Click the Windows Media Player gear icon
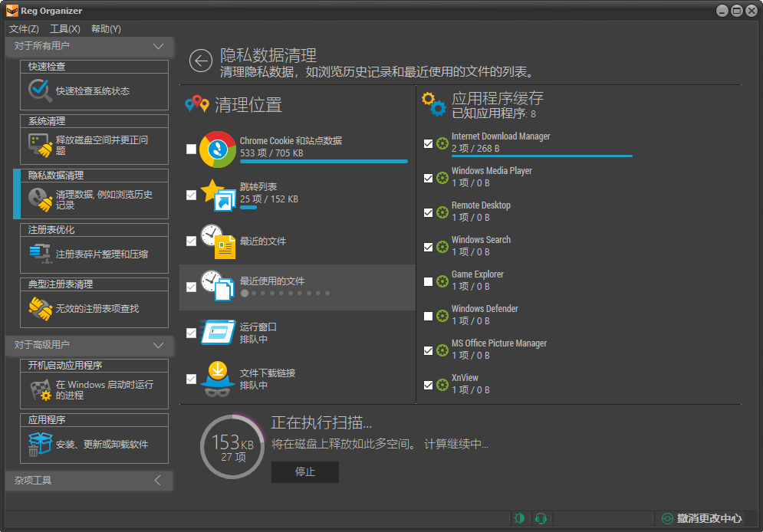Viewport: 763px width, 532px height. [442, 178]
